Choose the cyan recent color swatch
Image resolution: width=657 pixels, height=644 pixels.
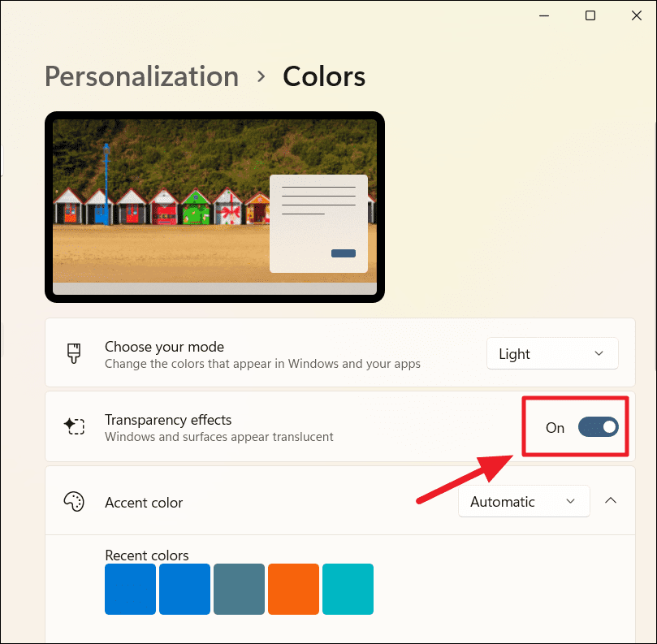tap(348, 589)
